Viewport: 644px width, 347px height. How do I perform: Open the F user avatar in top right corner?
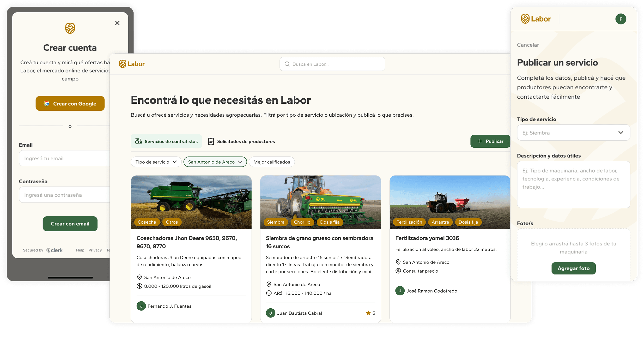[x=621, y=19]
